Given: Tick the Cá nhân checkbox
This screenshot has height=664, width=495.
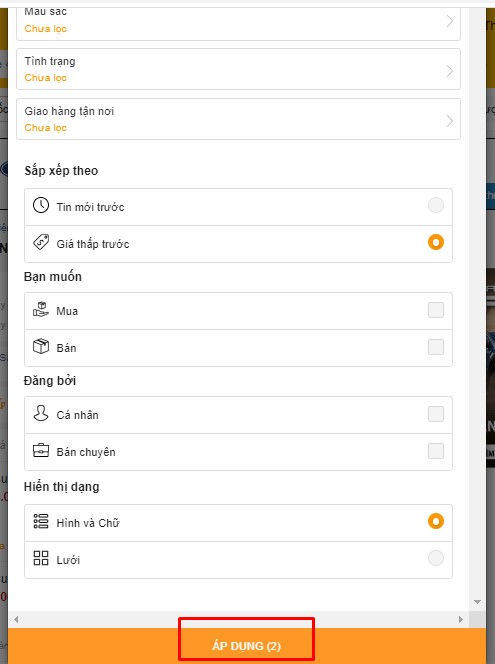Looking at the screenshot, I should 436,414.
